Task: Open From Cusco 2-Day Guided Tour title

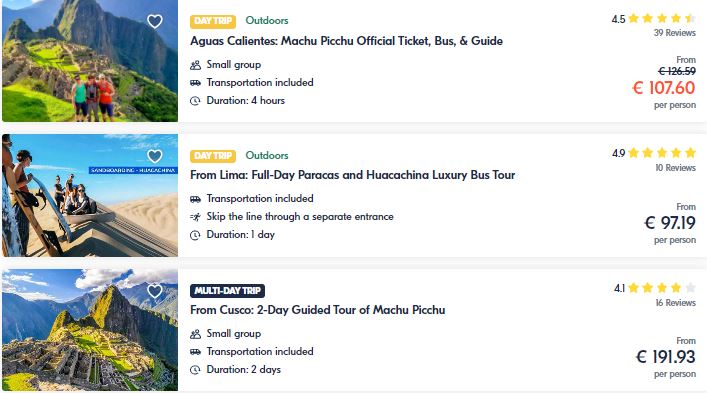Action: (x=318, y=310)
